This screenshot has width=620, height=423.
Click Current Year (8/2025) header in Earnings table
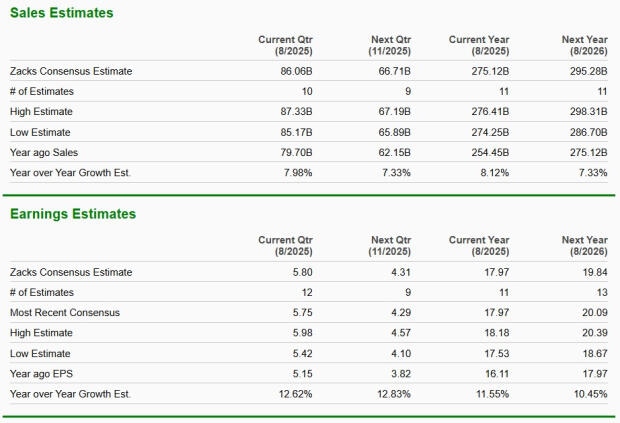[x=481, y=246]
